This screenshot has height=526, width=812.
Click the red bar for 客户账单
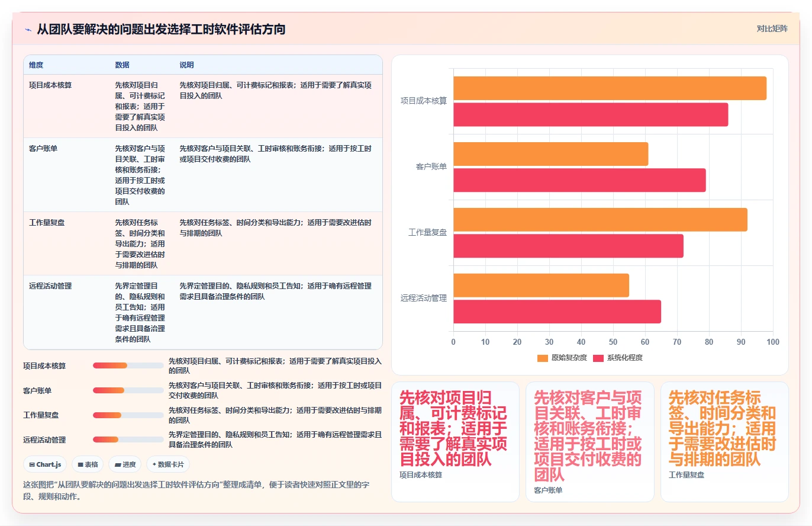tap(579, 180)
